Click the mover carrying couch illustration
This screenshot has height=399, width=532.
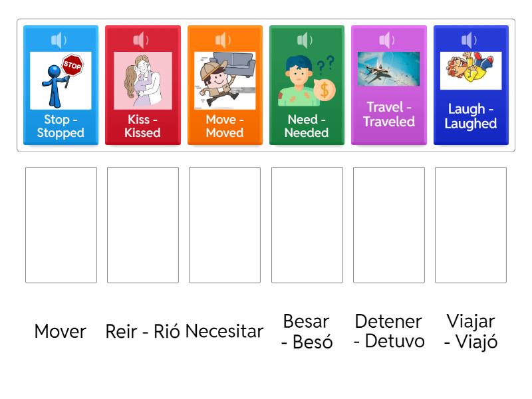[225, 78]
